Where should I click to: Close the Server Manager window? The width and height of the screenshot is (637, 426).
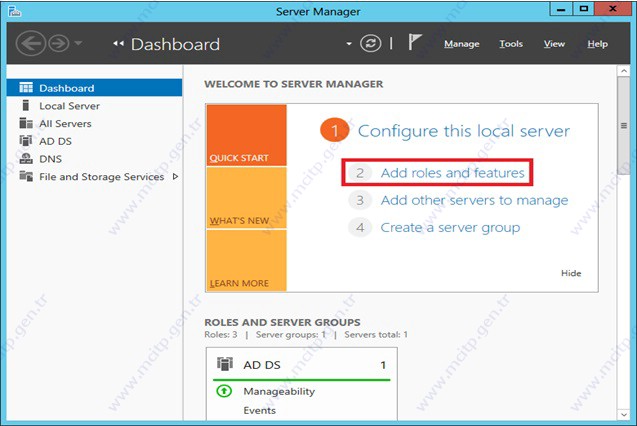click(612, 9)
